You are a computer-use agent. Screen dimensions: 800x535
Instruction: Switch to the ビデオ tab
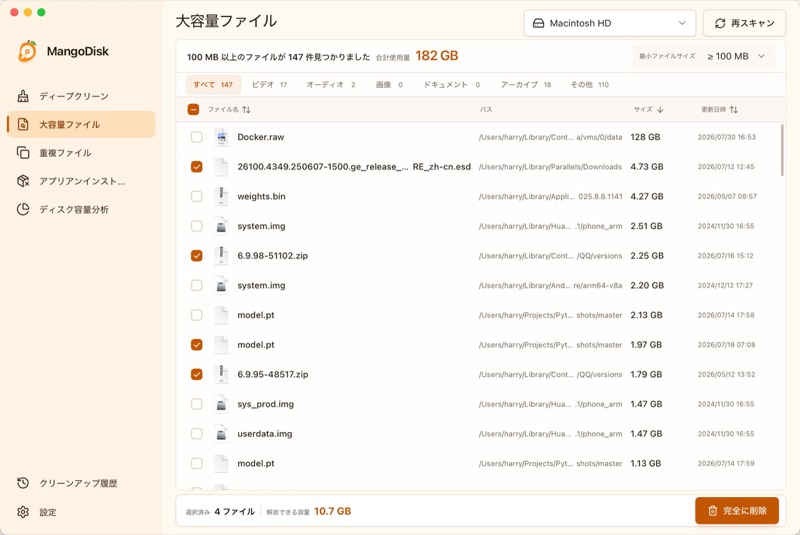coord(269,85)
